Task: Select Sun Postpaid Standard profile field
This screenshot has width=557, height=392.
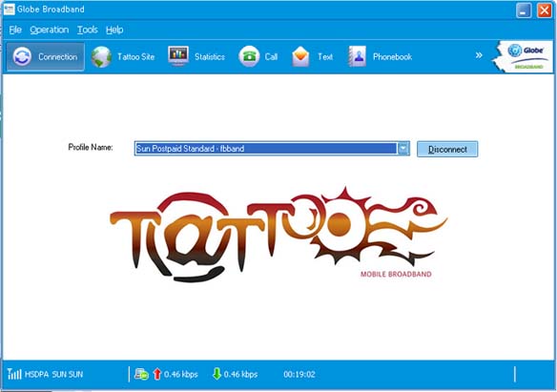Action: (x=266, y=149)
